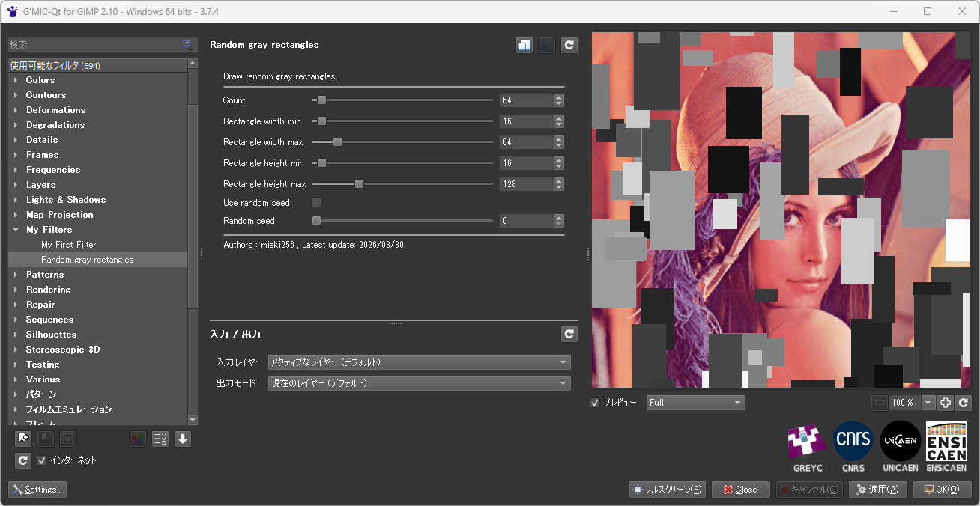
Task: Click the Rectangle height max slider handle
Action: pos(359,184)
